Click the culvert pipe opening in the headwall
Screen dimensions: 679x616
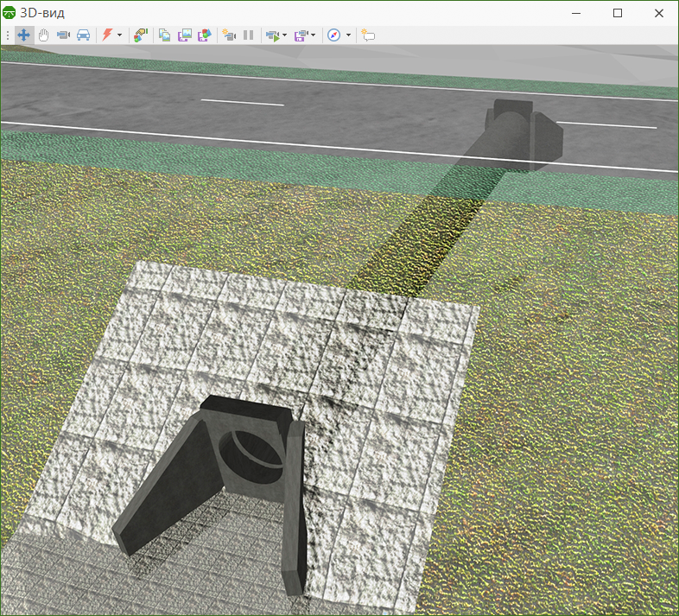click(x=252, y=457)
